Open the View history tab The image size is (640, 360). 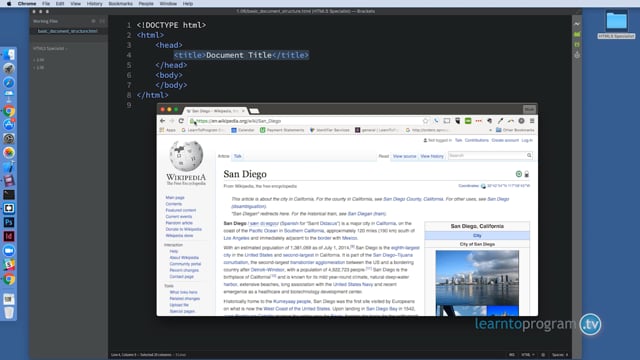pyautogui.click(x=432, y=156)
